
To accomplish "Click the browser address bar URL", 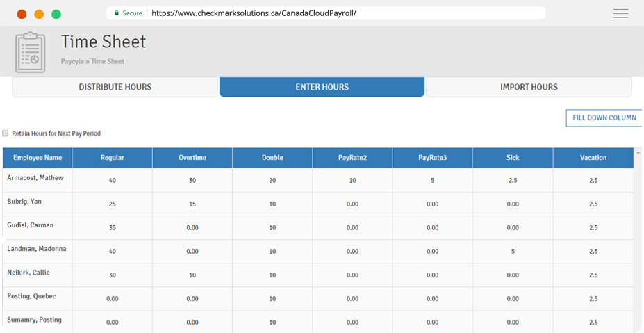I will point(254,13).
